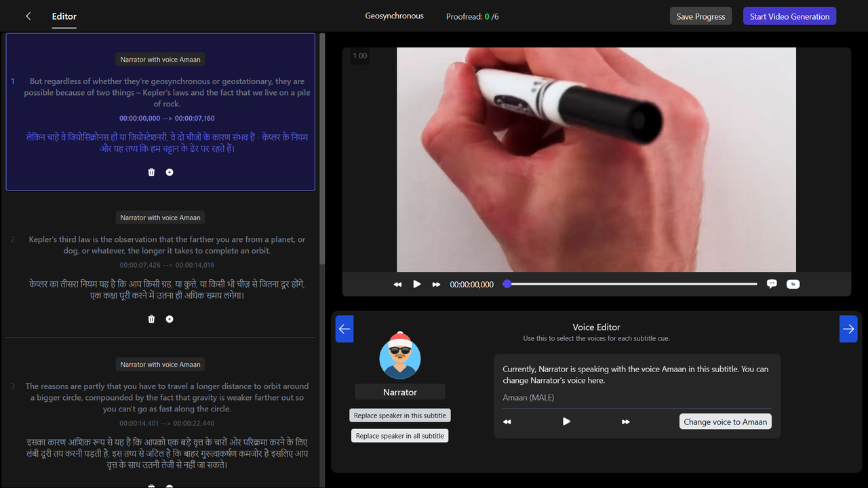
Task: Open the subtitle comment bubble in video player
Action: pyautogui.click(x=772, y=284)
